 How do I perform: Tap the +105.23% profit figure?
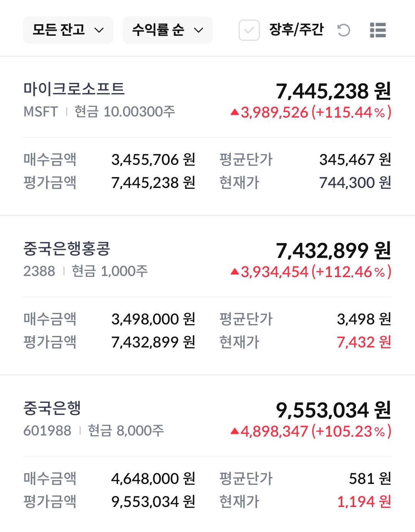click(351, 432)
